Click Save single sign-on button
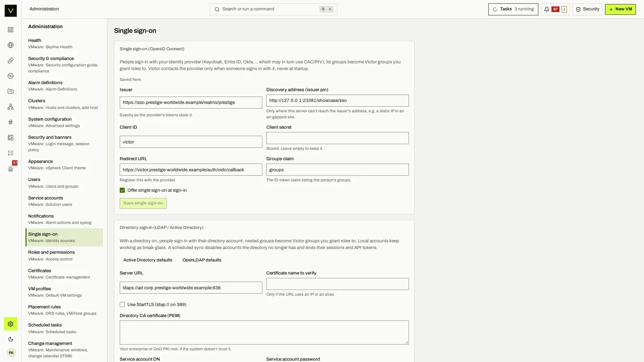Viewport: 644px width, 362px height. tap(143, 203)
